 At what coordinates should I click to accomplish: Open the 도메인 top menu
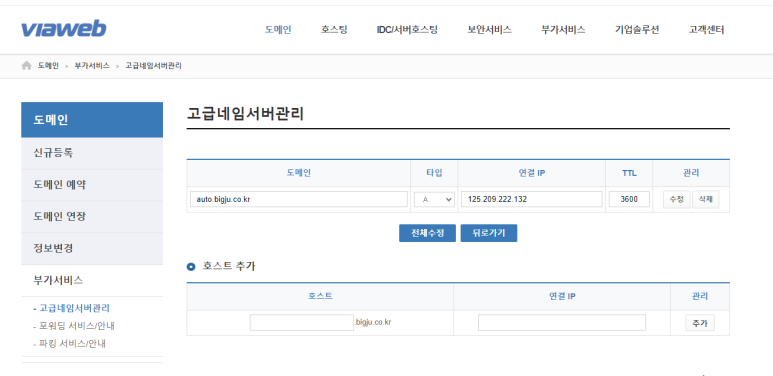[278, 30]
